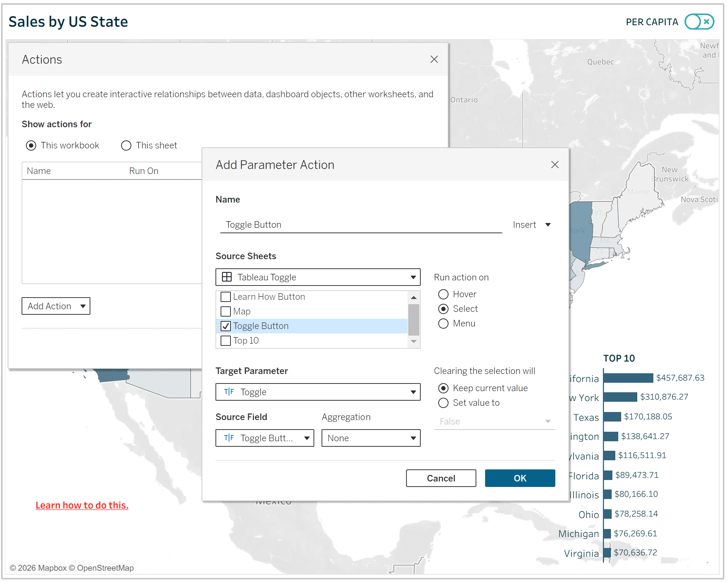728x582 pixels.
Task: Open the Learn how to do this link
Action: [x=82, y=505]
